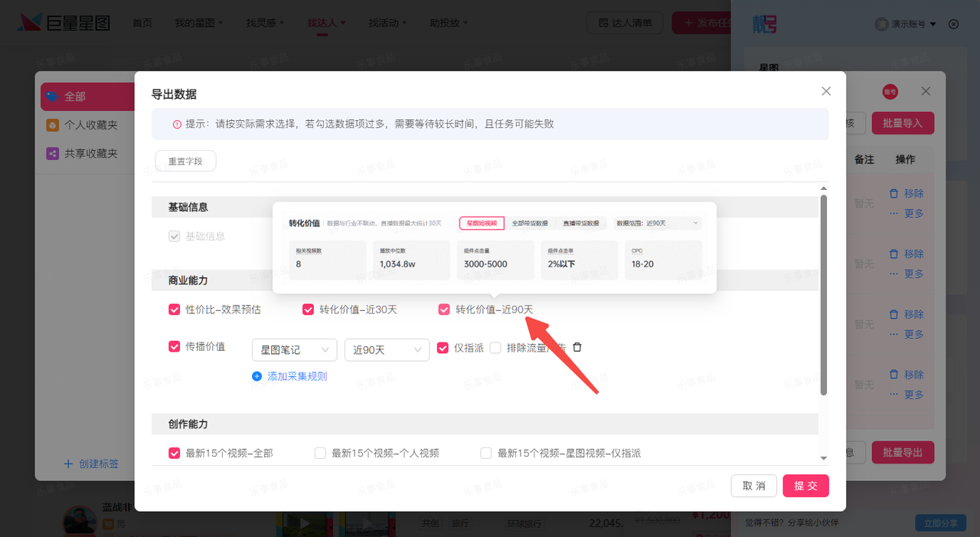Click the 巨量星图 logo

(64, 23)
